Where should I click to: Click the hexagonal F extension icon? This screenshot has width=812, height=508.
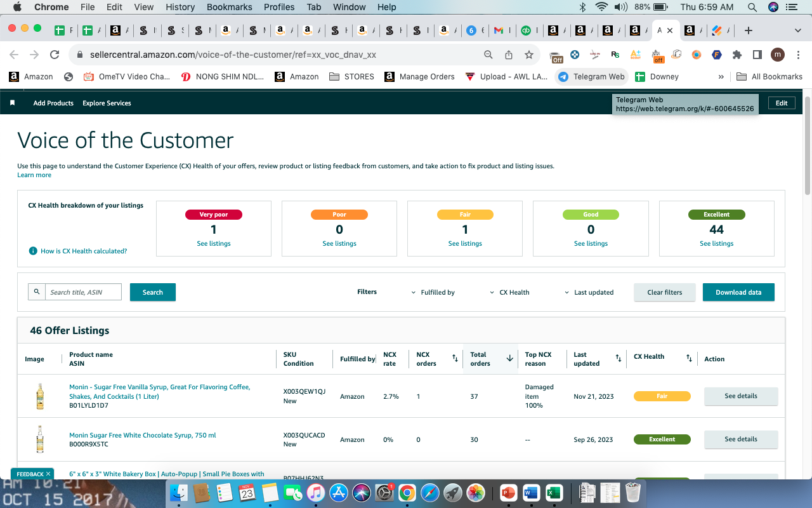(x=717, y=55)
